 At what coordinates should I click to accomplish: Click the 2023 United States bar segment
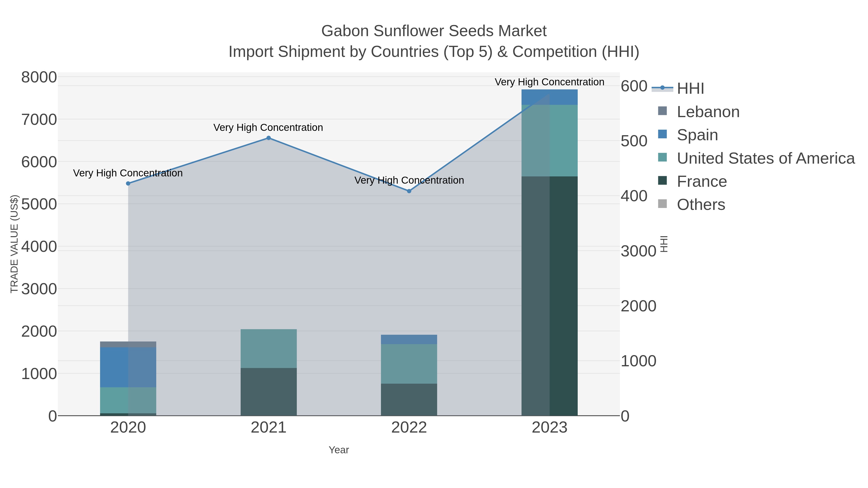(x=549, y=140)
